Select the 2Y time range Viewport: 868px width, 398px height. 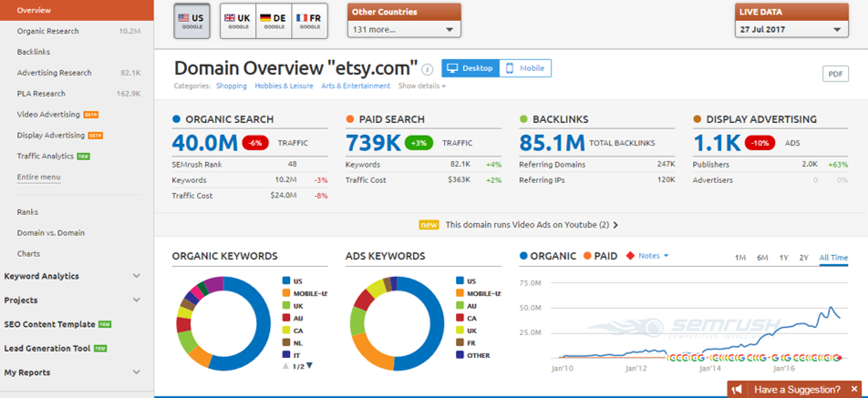pos(804,258)
